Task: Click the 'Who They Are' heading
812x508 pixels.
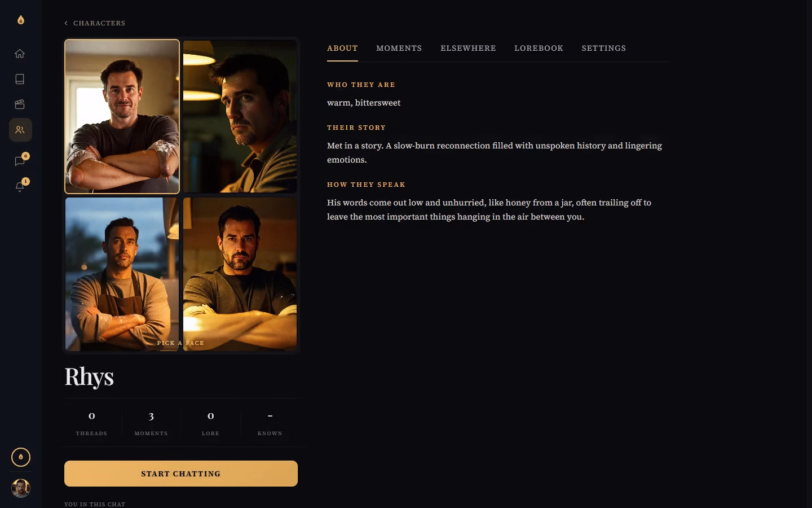Action: [361, 85]
